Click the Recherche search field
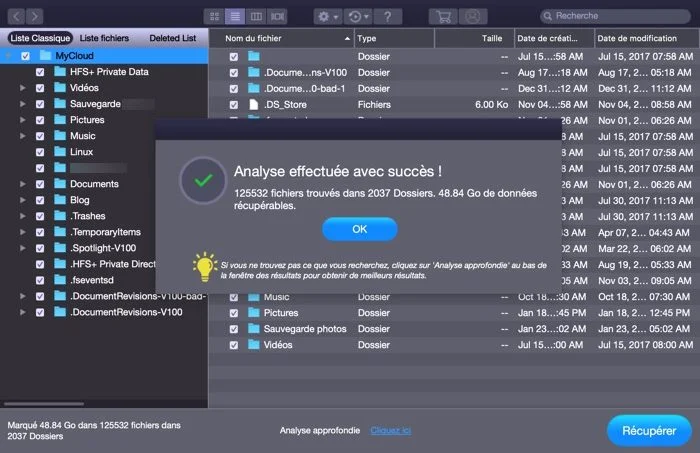This screenshot has width=700, height=453. coord(615,16)
